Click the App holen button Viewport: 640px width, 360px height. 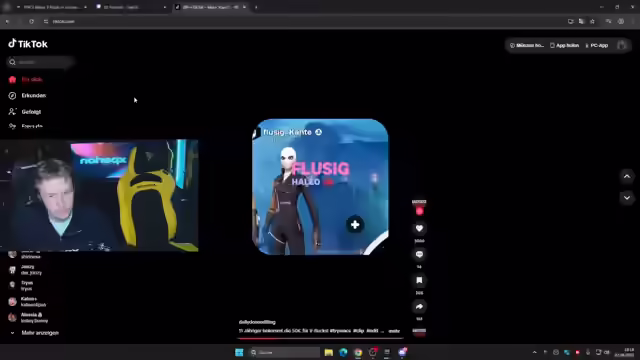pos(564,45)
